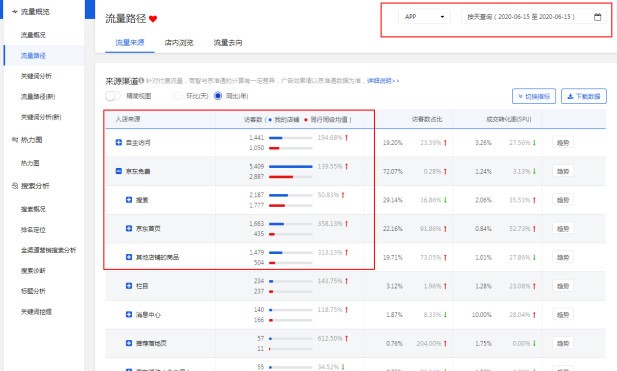Open 标题分析 in the sidebar

33,291
